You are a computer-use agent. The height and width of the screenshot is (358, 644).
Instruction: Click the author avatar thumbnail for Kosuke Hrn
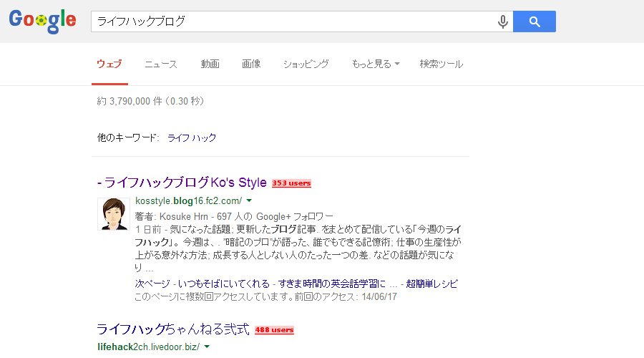click(113, 214)
